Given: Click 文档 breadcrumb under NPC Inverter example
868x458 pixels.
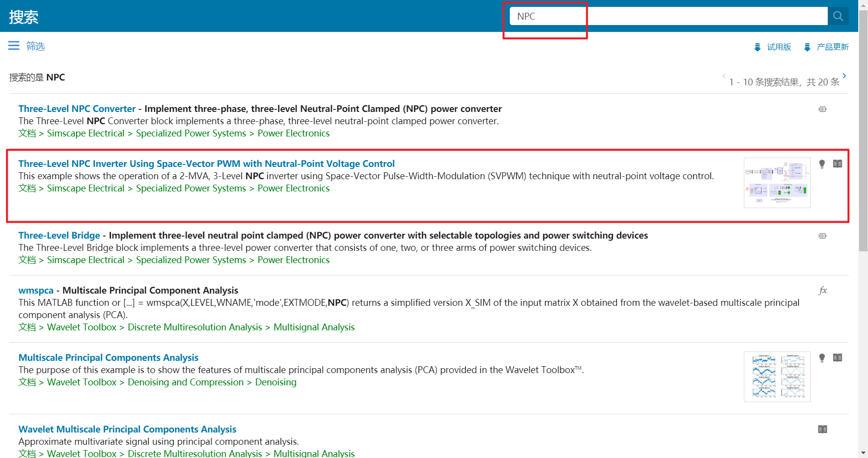Looking at the screenshot, I should 27,189.
